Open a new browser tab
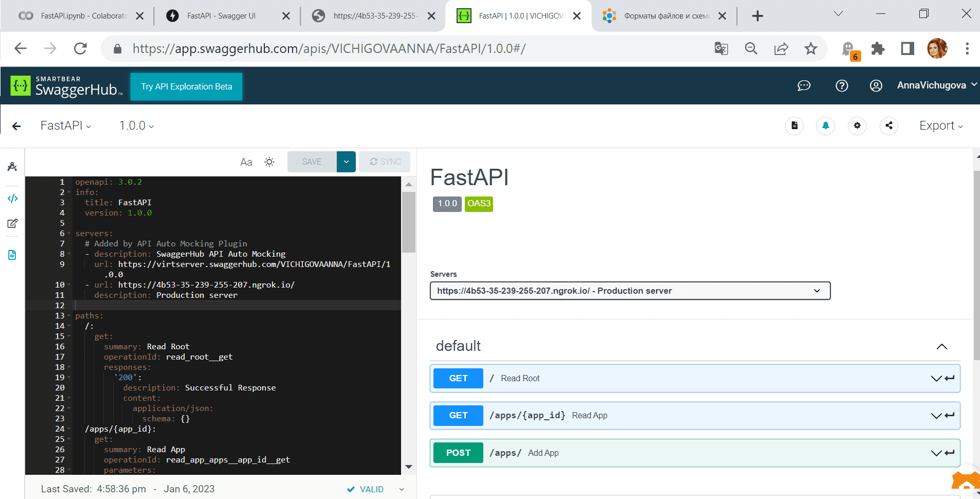 click(757, 16)
